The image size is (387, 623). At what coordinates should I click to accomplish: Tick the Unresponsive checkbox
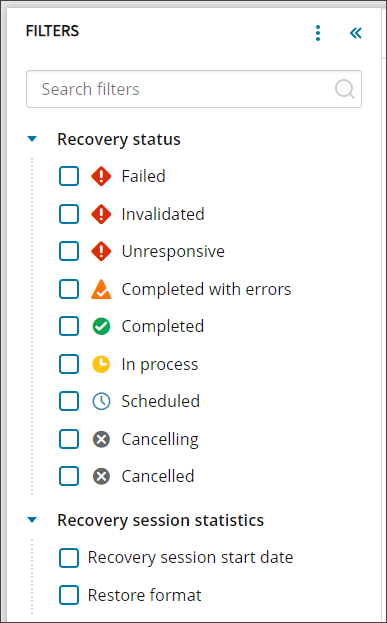pos(69,251)
